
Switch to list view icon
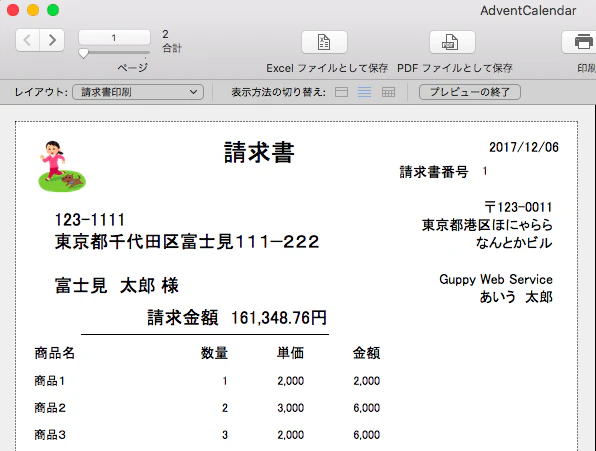click(365, 92)
